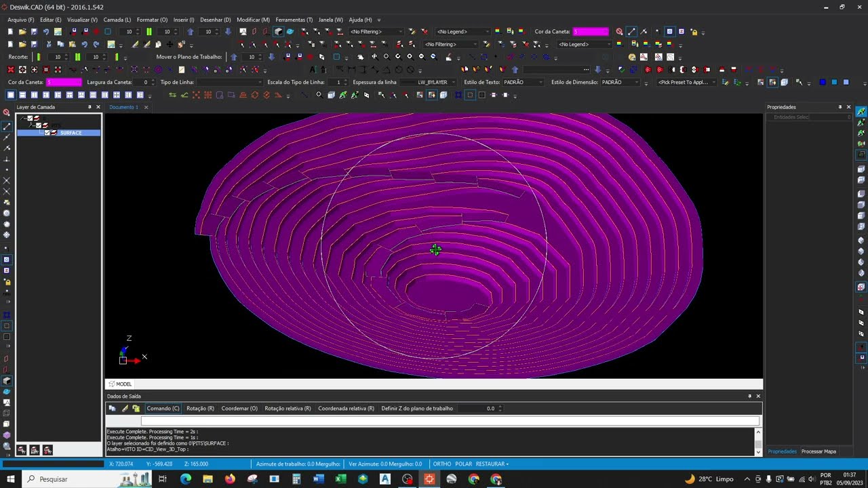This screenshot has width=868, height=488.
Task: Click the New document icon in top toolbar
Action: [10, 32]
